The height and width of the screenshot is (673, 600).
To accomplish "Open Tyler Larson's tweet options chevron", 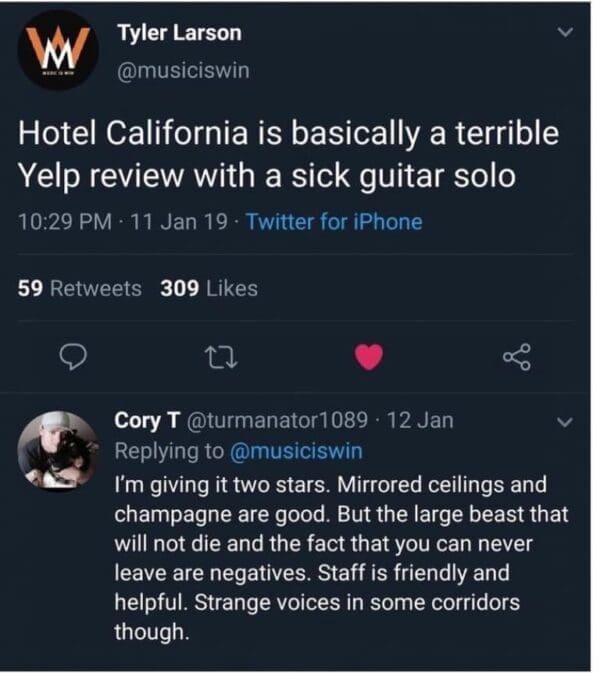I will tap(565, 34).
